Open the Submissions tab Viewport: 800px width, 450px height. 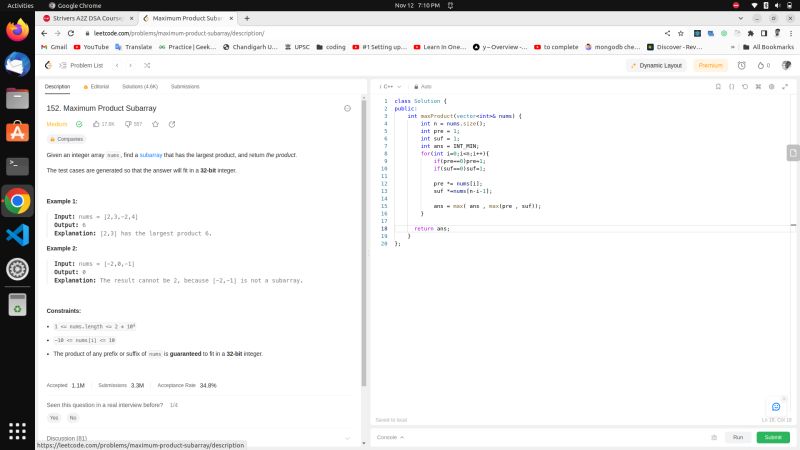click(x=185, y=87)
